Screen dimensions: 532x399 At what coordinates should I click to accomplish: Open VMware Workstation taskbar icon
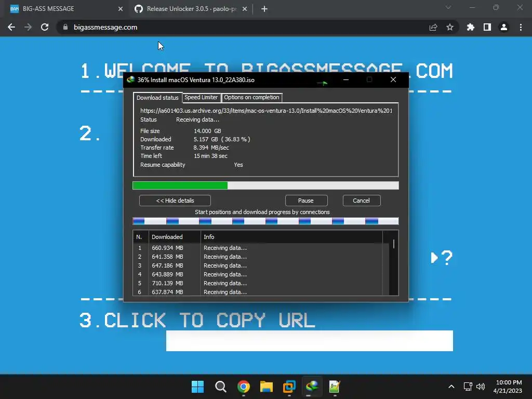point(289,387)
